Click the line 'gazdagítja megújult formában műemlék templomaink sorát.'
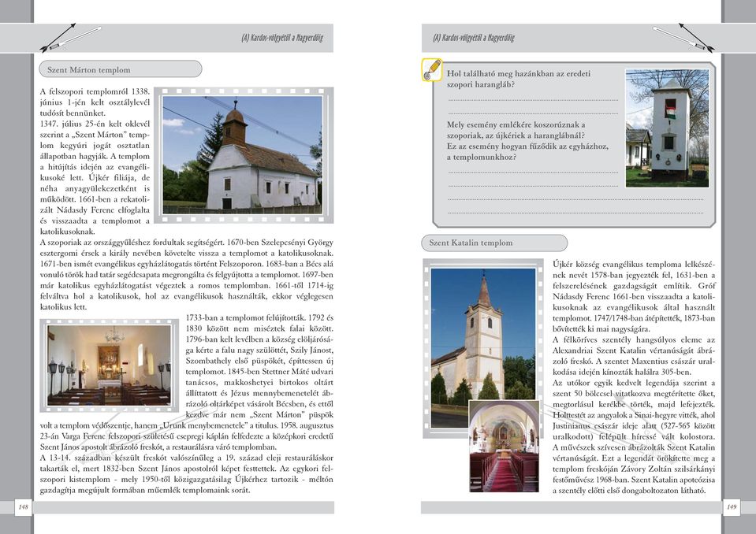Image resolution: width=756 pixels, height=534 pixels. click(x=145, y=491)
